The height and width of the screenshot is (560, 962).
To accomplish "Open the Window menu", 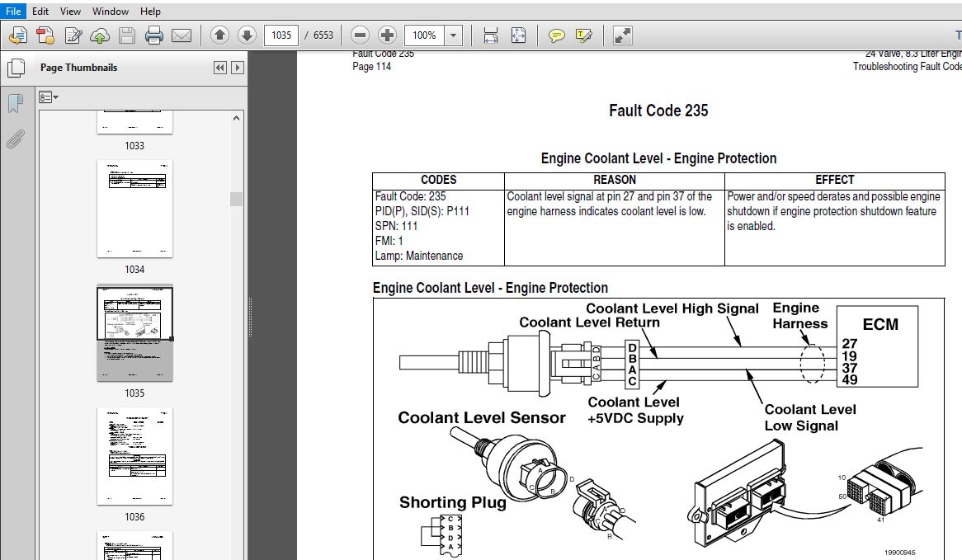I will 111,11.
